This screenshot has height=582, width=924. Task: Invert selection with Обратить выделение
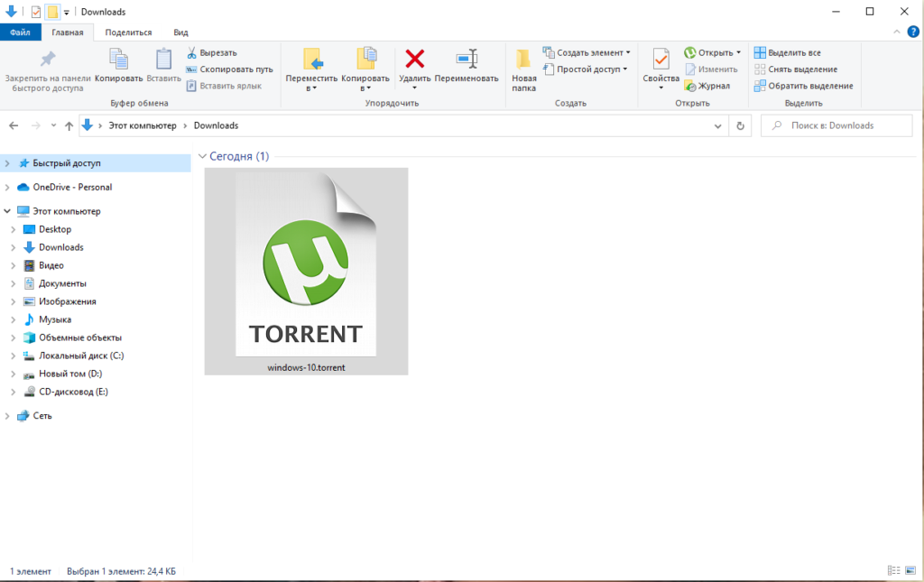(803, 86)
